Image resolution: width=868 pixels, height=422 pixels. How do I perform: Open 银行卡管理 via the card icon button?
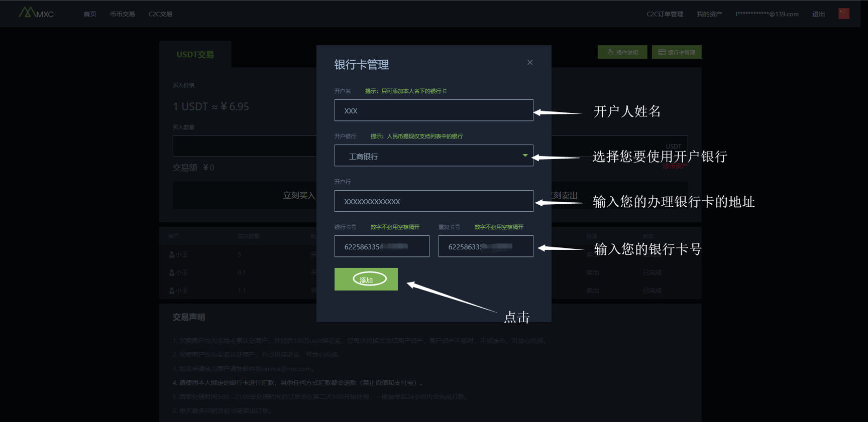676,52
